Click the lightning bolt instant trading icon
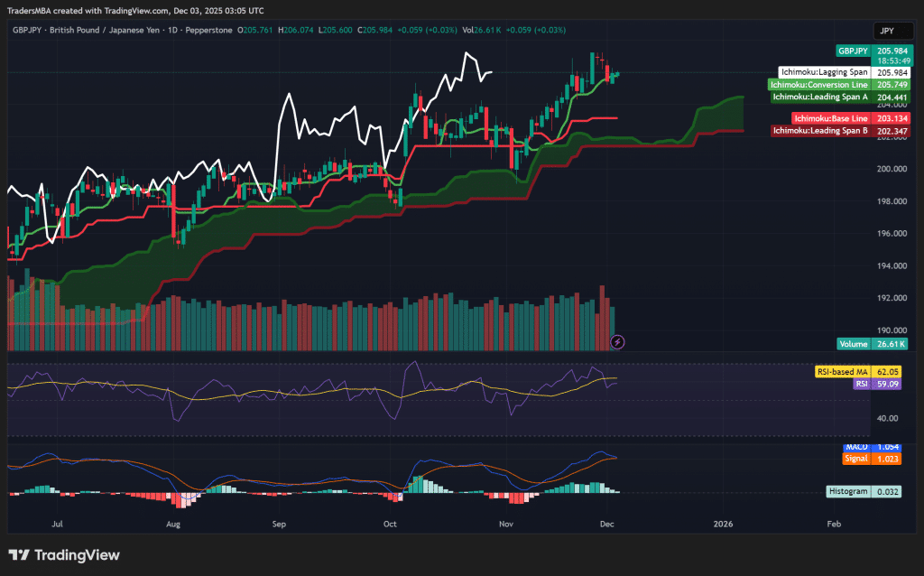Viewport: 924px width, 576px height. 616,341
